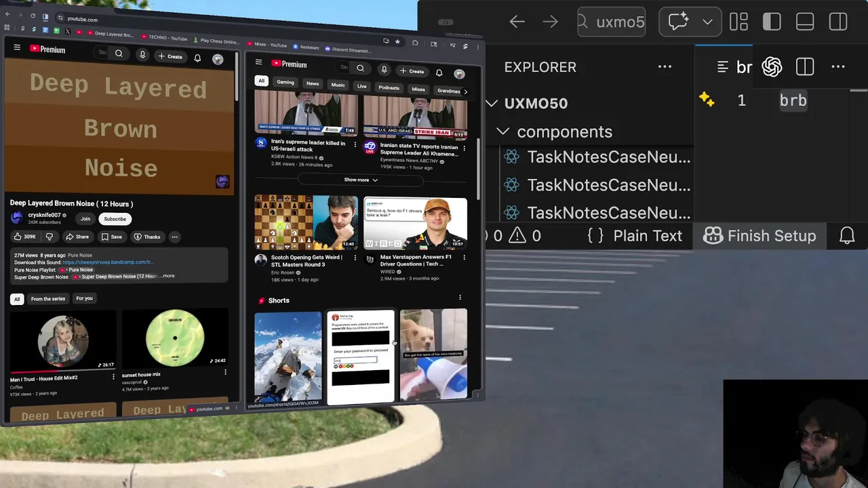Viewport: 868px width, 488px height.
Task: Select the From the series chip
Action: tap(48, 298)
